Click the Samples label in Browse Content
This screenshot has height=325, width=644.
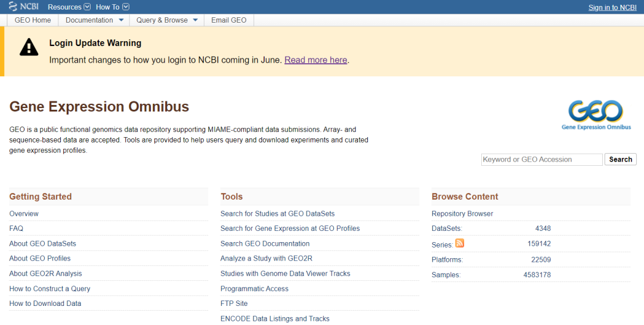pos(446,275)
